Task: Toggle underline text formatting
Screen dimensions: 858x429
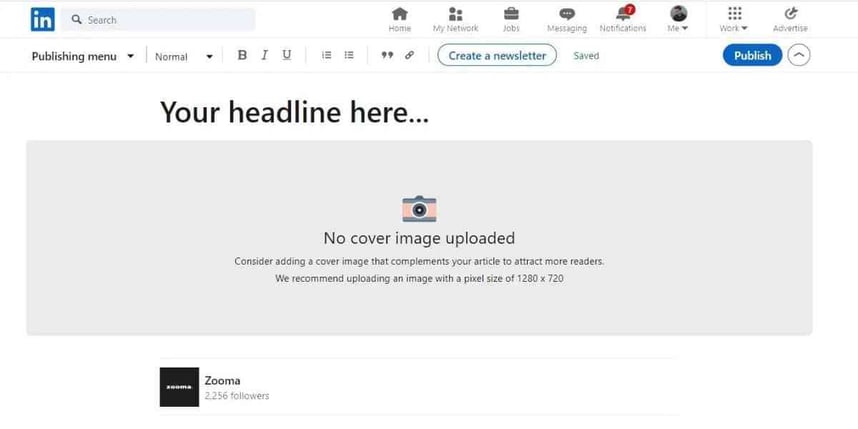Action: point(287,56)
